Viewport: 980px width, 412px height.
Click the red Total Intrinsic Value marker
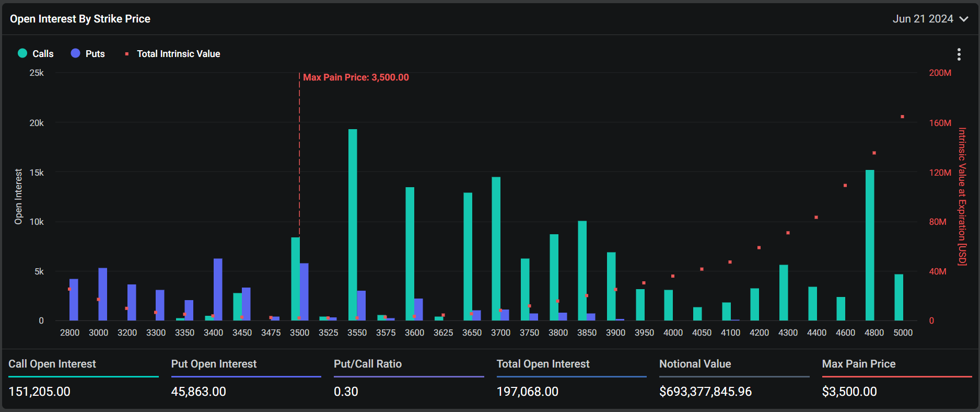pyautogui.click(x=127, y=54)
